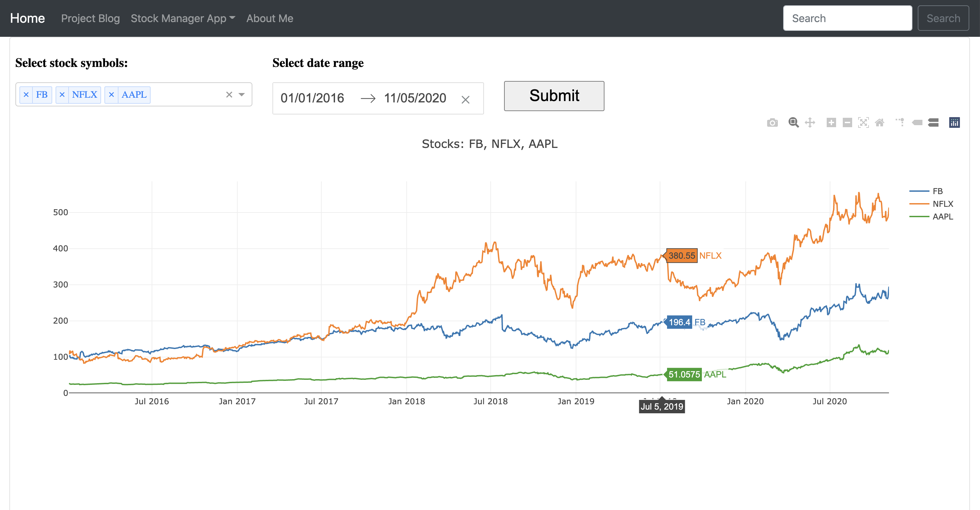The image size is (980, 510).
Task: Open the About Me page
Action: (x=270, y=18)
